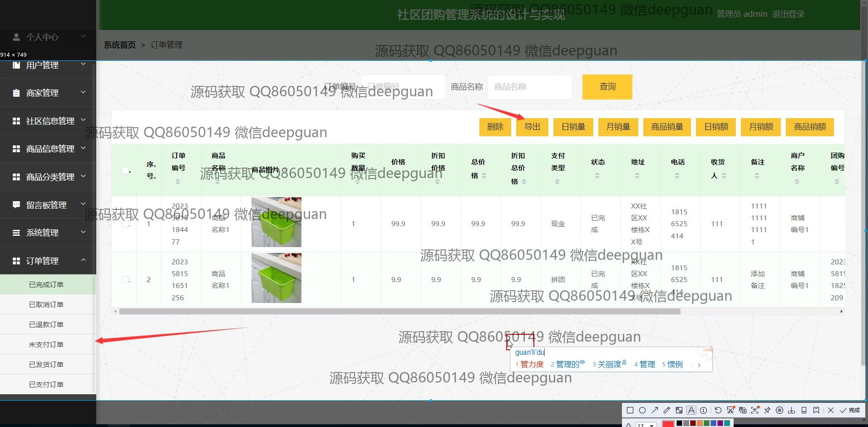The image size is (868, 427).
Task: Select the ellipse annotation tool
Action: coord(642,410)
